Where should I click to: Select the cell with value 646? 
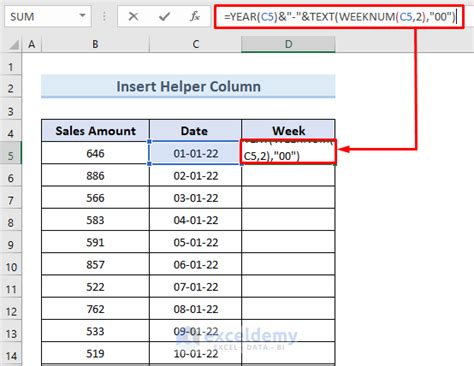[95, 153]
